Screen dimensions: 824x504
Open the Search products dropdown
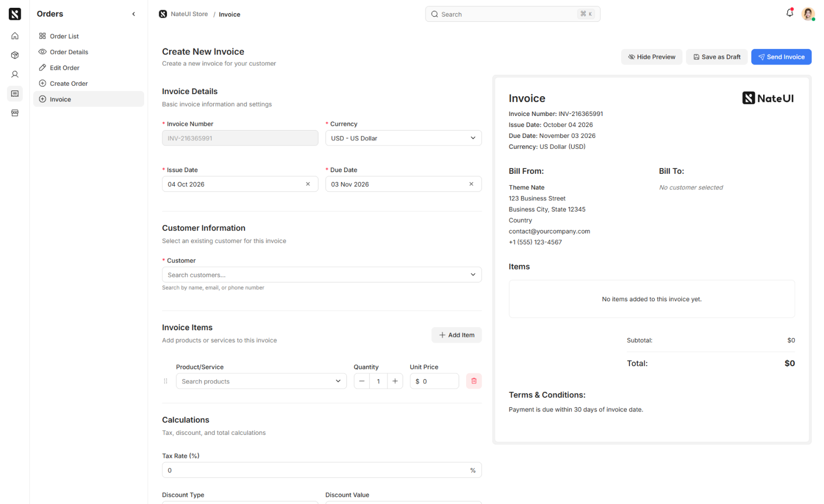coord(261,381)
